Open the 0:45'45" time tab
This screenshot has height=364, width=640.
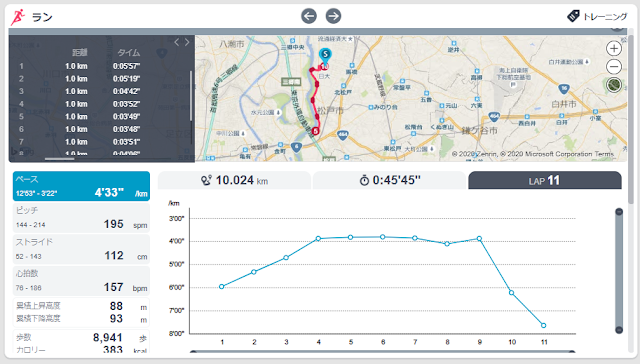coord(389,180)
